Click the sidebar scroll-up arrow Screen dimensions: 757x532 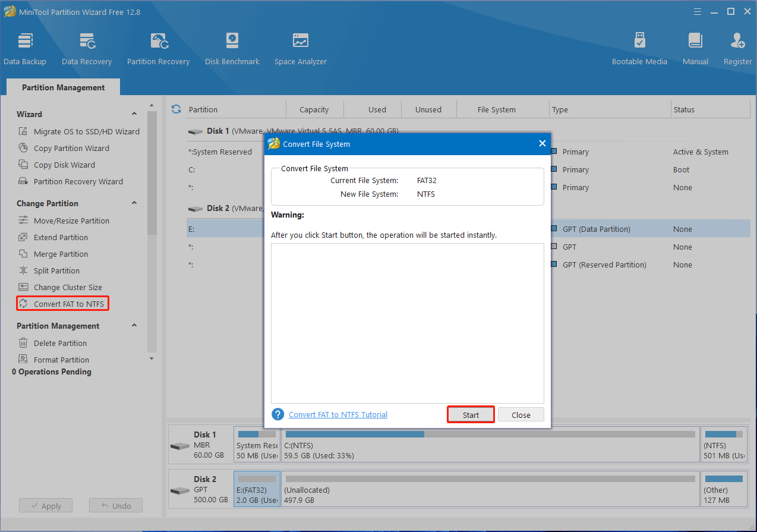click(x=152, y=106)
